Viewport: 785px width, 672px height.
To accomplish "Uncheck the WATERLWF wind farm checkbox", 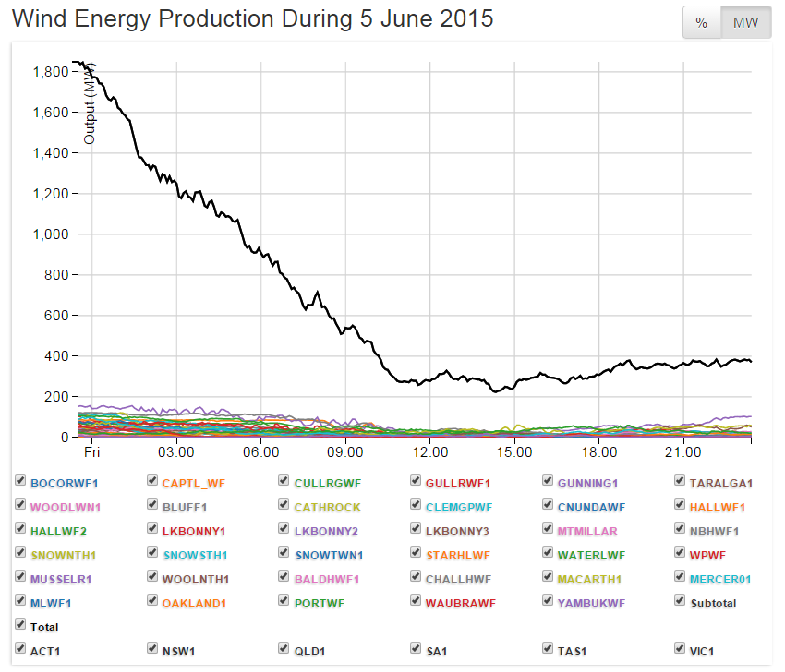I will click(x=549, y=555).
